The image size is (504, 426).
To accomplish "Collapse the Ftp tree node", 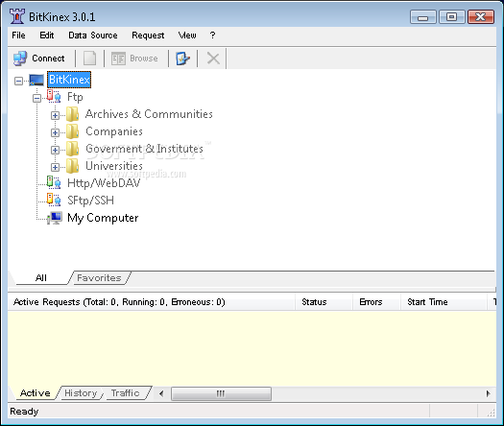I will (37, 98).
